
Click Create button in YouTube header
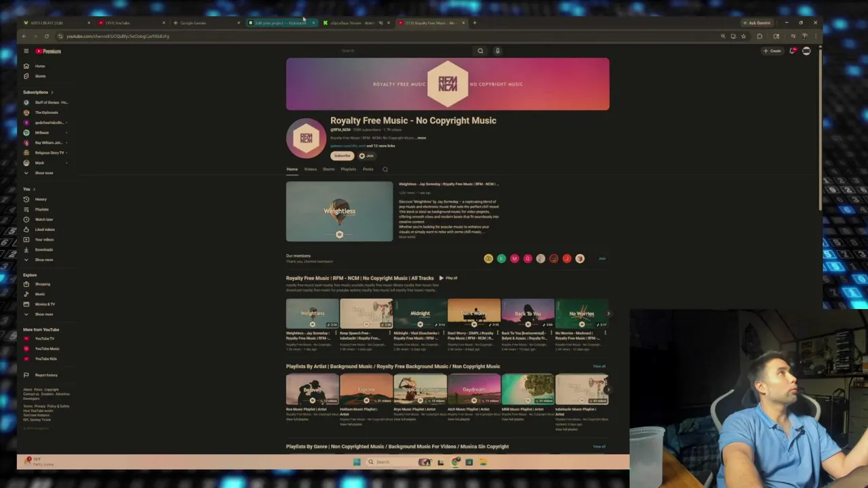(772, 51)
